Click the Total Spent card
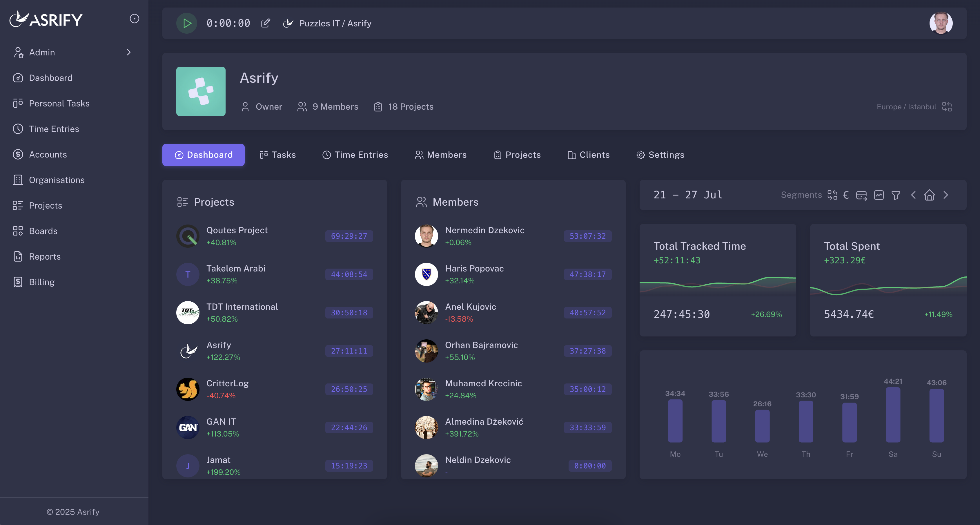This screenshot has width=980, height=525. 888,280
